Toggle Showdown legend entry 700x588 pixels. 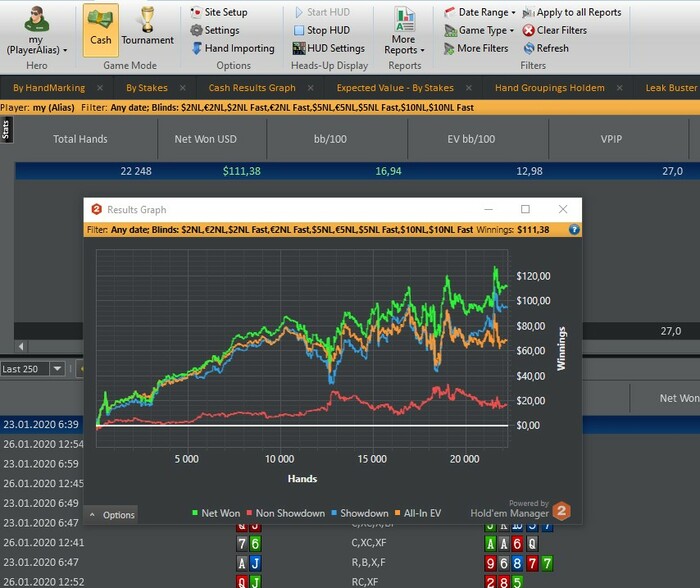tap(360, 513)
